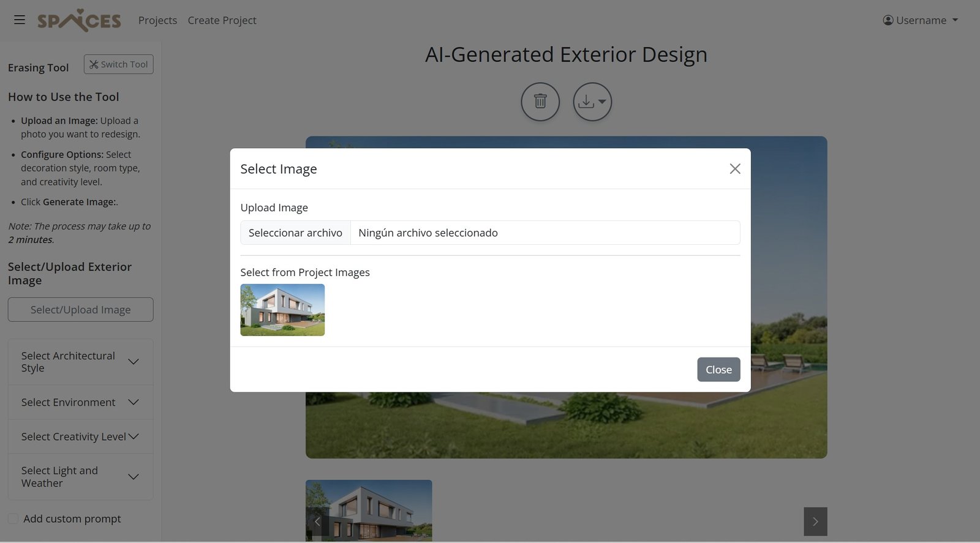Expand Select Environment section
This screenshot has height=543, width=980.
[x=80, y=402]
